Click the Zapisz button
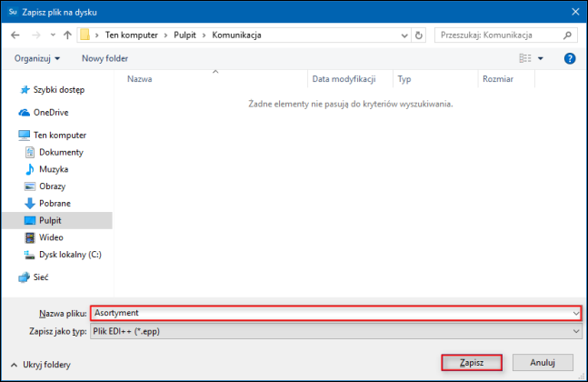 472,363
